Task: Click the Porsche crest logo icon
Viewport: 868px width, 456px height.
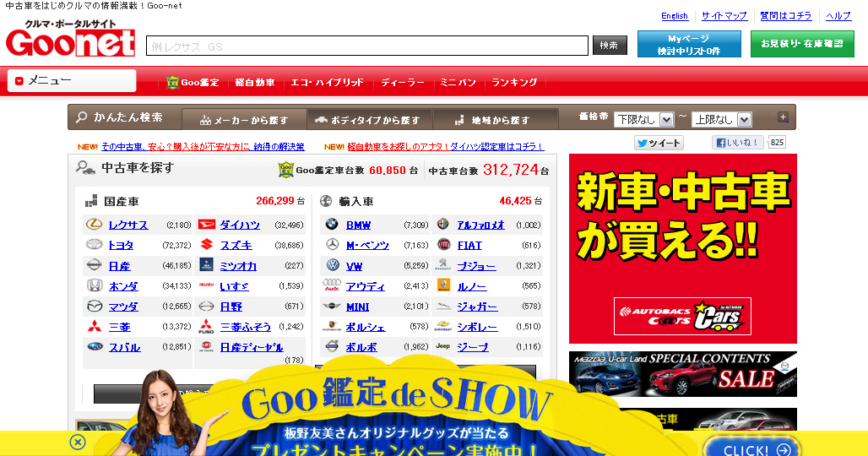Action: (332, 327)
